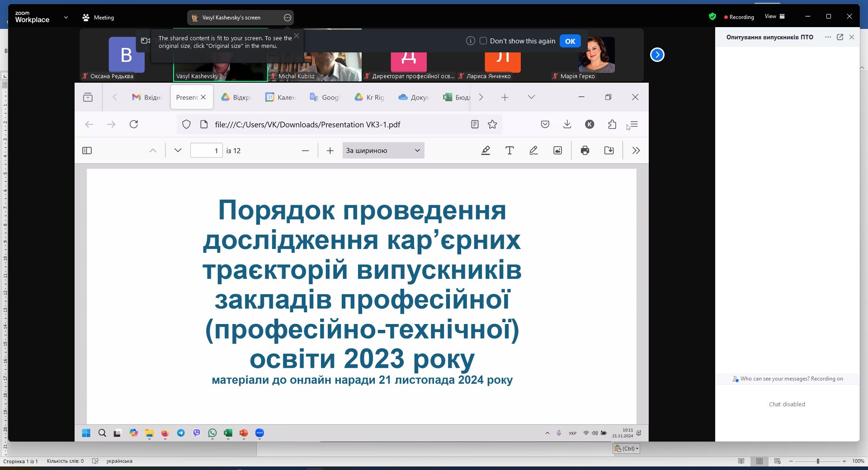
Task: Pop out the chat panel
Action: [840, 37]
